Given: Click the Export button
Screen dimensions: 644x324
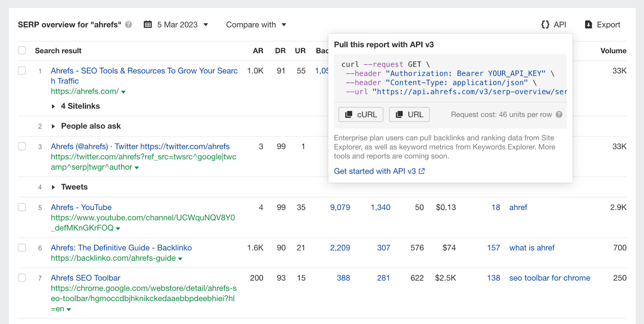Looking at the screenshot, I should [x=603, y=25].
